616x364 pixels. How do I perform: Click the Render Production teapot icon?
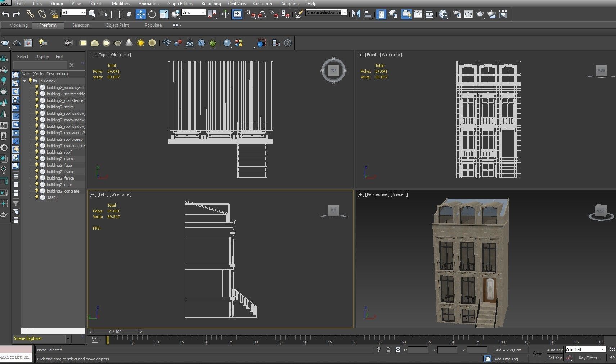pyautogui.click(x=480, y=14)
